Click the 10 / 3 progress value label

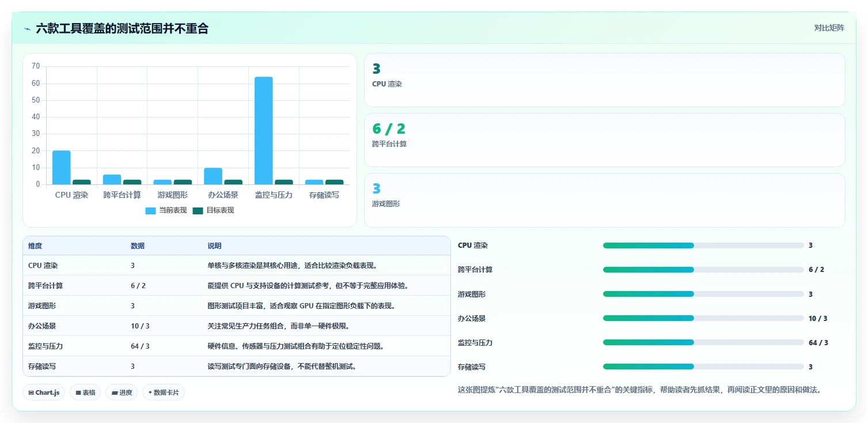(818, 319)
